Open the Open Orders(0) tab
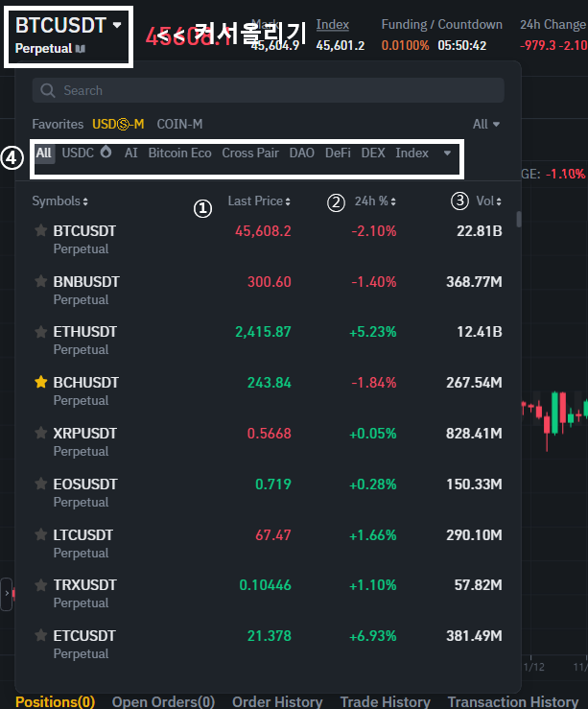The image size is (588, 709). click(x=163, y=701)
